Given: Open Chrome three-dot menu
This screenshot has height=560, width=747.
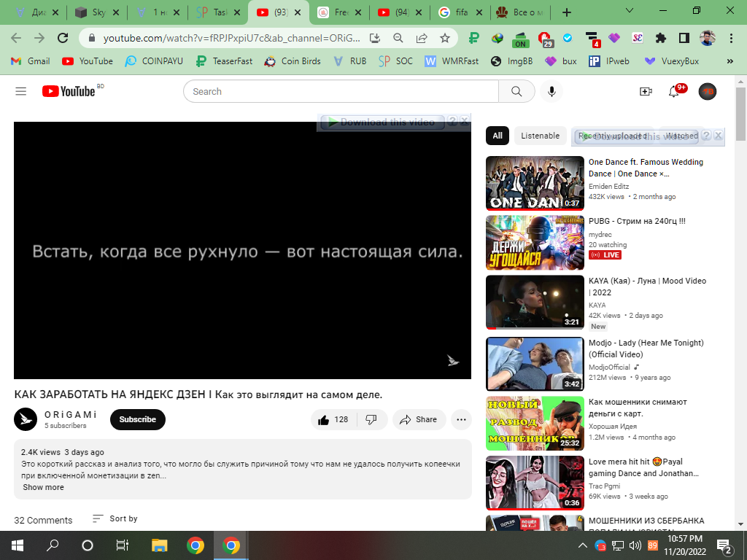Looking at the screenshot, I should pyautogui.click(x=731, y=38).
